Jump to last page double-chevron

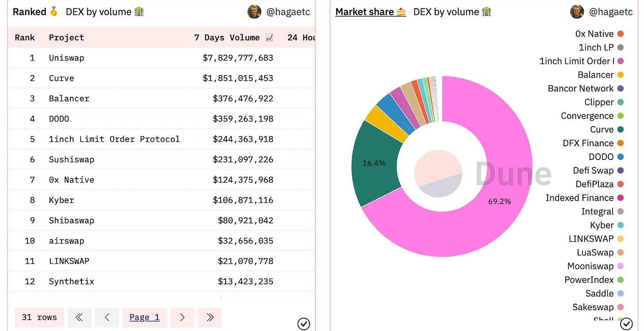pyautogui.click(x=210, y=317)
